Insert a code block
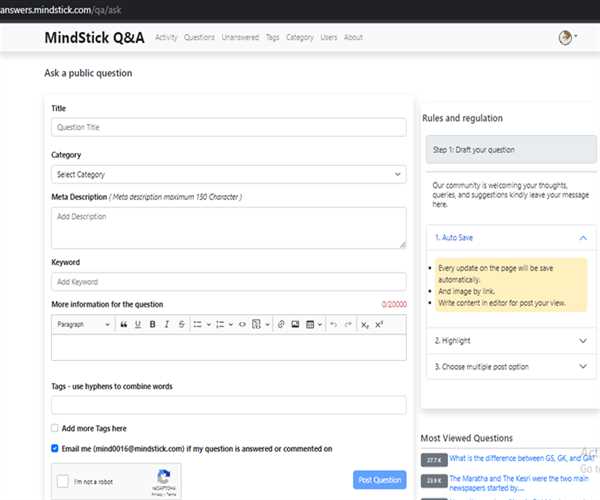The height and width of the screenshot is (500, 600). 256,324
